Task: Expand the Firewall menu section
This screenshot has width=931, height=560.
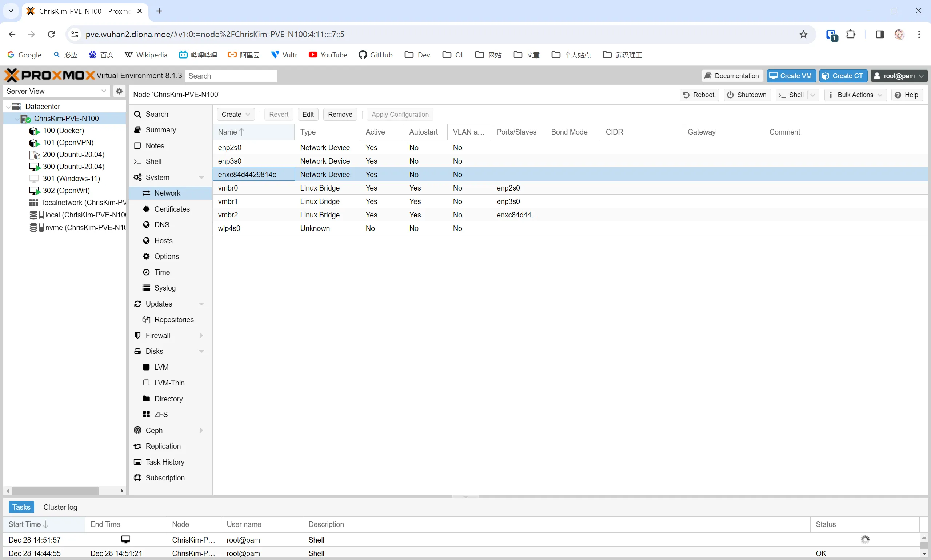Action: (x=201, y=336)
